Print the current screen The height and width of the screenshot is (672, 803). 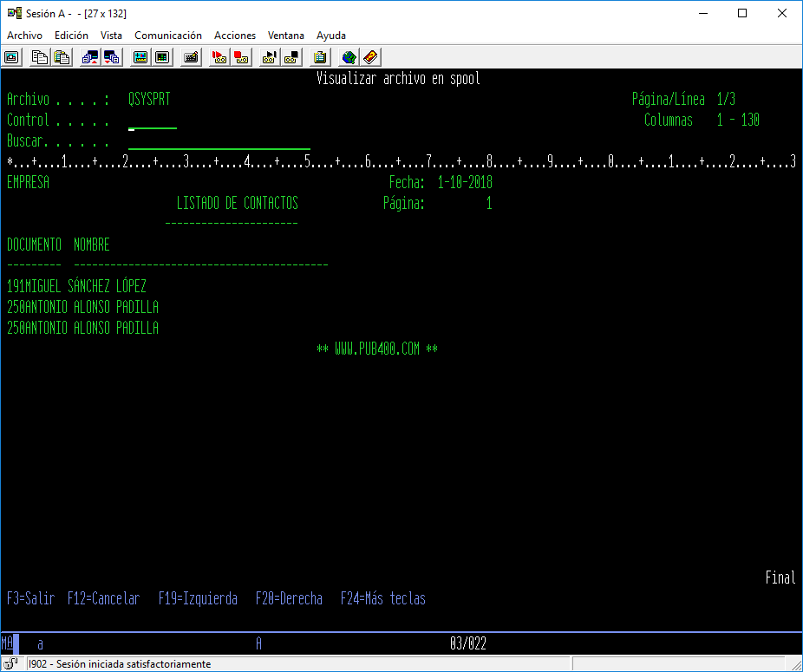(319, 57)
